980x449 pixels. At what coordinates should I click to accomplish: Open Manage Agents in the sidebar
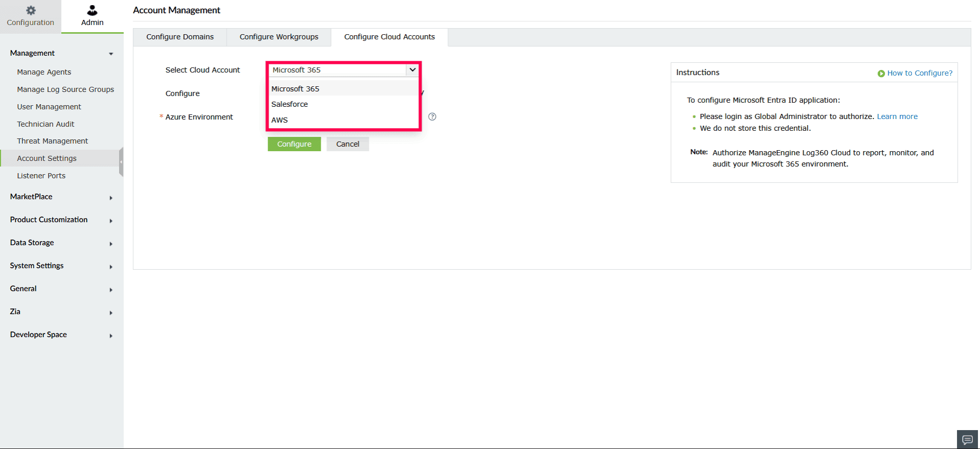click(44, 72)
